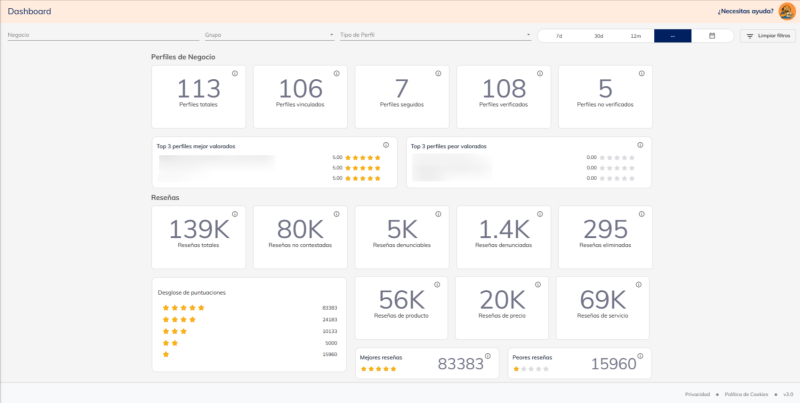
Task: Click info icon on Reseñas de servicio
Action: pyautogui.click(x=639, y=284)
